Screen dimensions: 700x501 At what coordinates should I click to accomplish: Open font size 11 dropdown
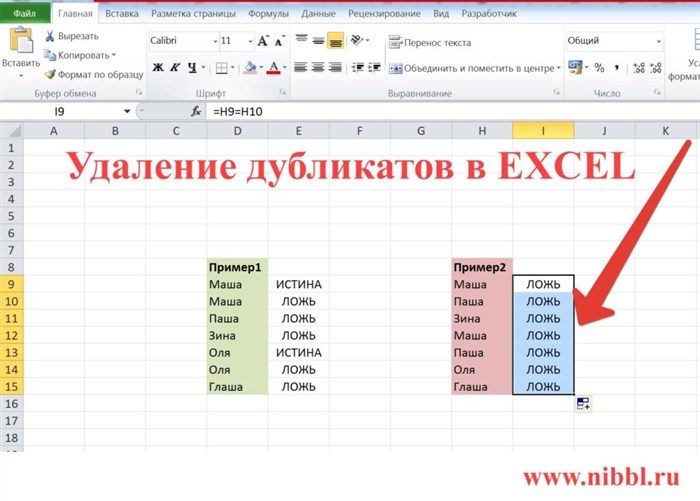tap(250, 41)
